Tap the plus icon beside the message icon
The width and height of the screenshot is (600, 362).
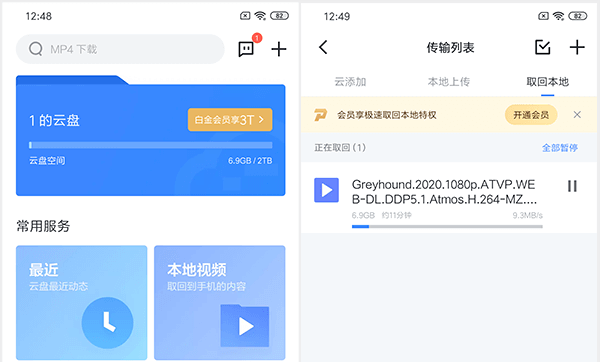point(279,49)
